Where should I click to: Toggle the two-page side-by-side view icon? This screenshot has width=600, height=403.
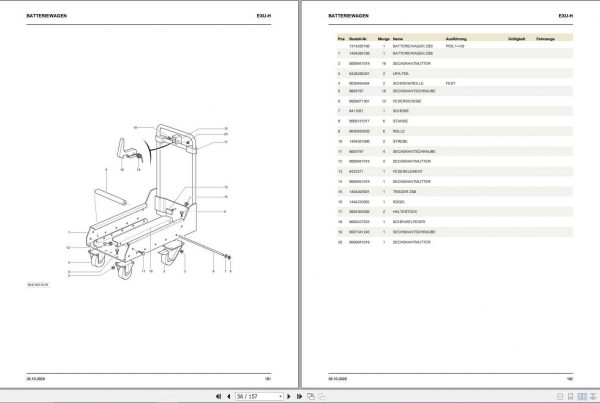pyautogui.click(x=582, y=396)
